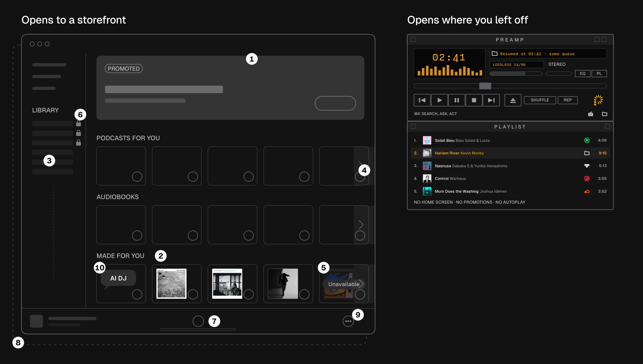Open the walking man album thumbnail
Image resolution: width=643 pixels, height=364 pixels.
283,284
